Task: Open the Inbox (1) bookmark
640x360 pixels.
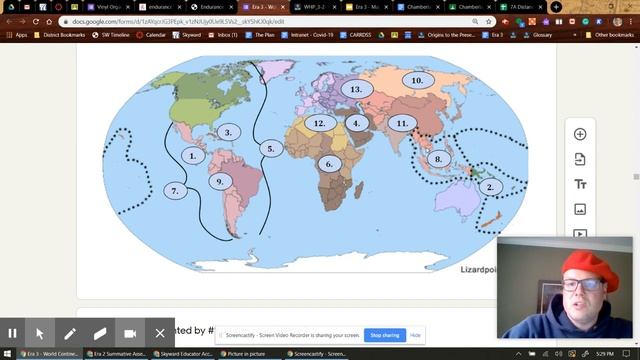Action: click(223, 35)
